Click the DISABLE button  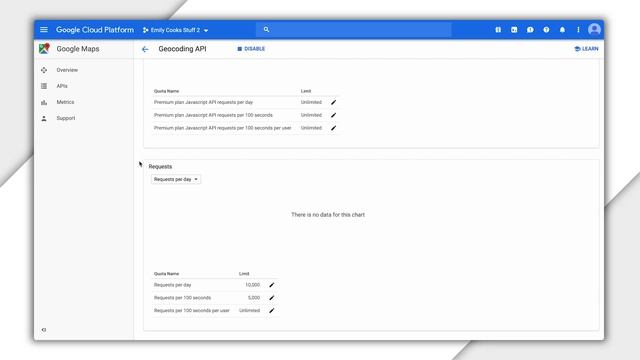click(251, 49)
